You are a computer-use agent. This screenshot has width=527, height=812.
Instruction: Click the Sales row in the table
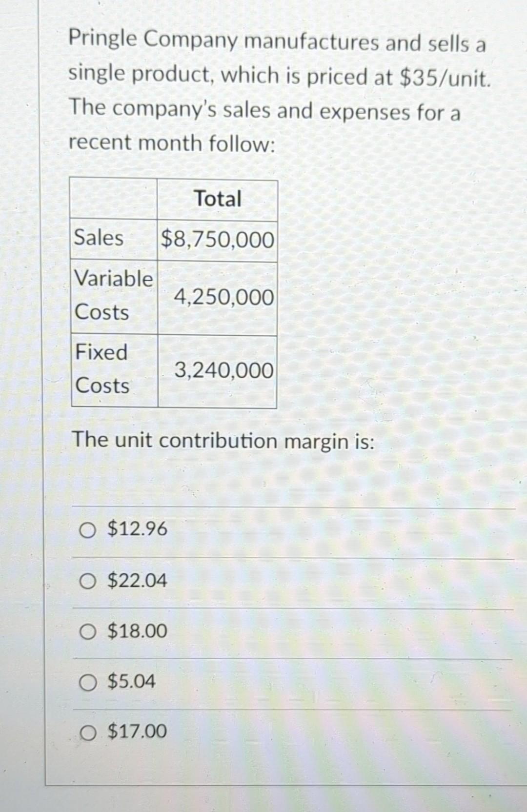100,239
